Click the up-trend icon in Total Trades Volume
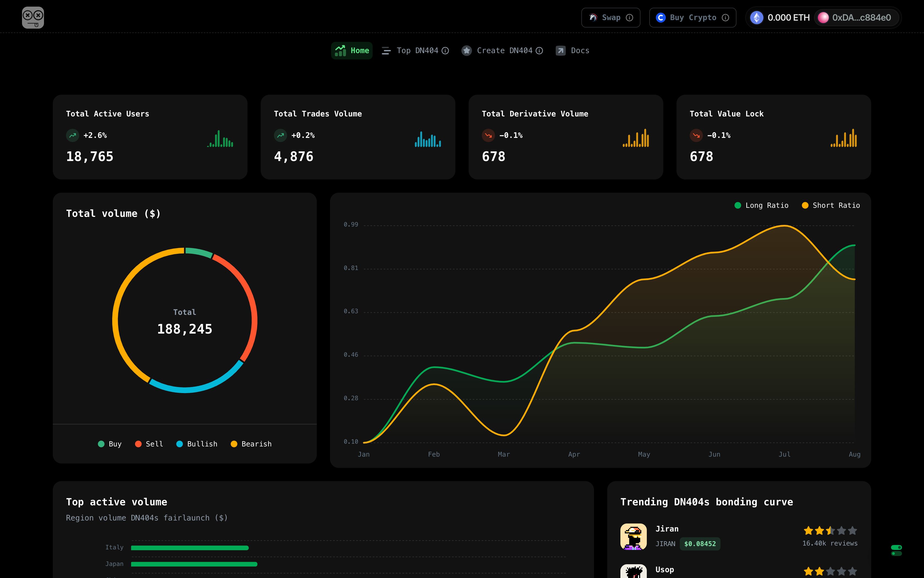 pos(280,135)
